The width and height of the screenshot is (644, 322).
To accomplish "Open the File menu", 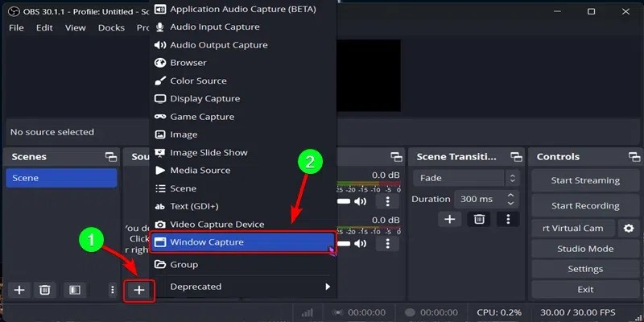I will click(16, 28).
